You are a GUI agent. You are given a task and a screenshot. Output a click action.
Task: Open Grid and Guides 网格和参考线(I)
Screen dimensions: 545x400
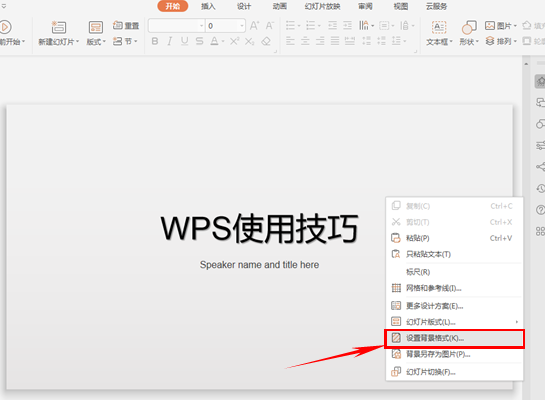click(454, 288)
